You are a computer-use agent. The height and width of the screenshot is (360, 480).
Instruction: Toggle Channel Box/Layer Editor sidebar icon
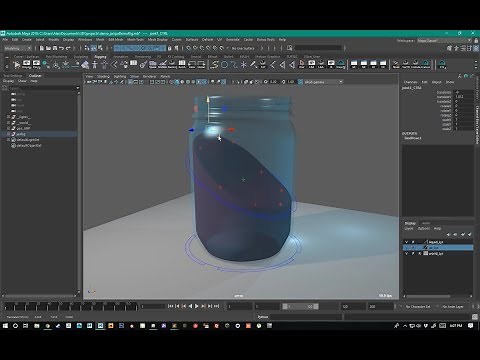476,48
